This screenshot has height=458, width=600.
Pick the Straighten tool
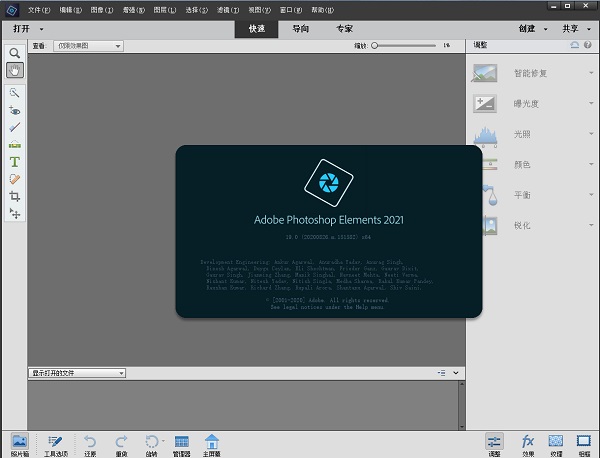[15, 145]
